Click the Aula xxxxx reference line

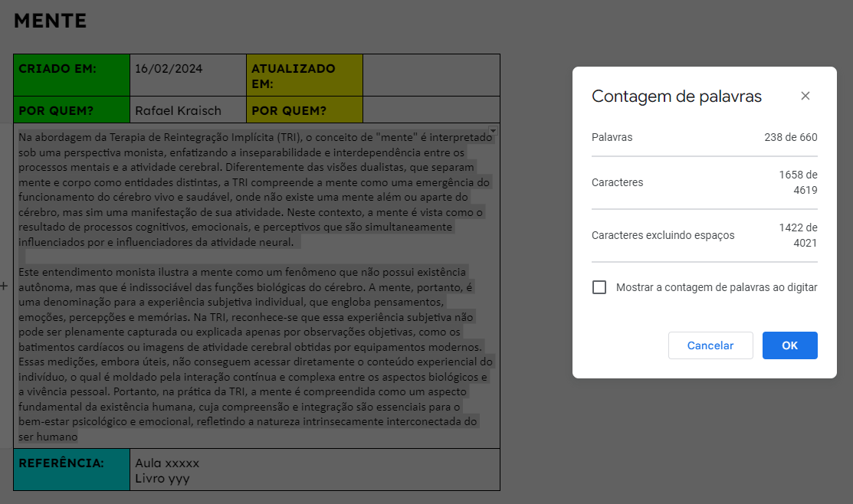[167, 463]
